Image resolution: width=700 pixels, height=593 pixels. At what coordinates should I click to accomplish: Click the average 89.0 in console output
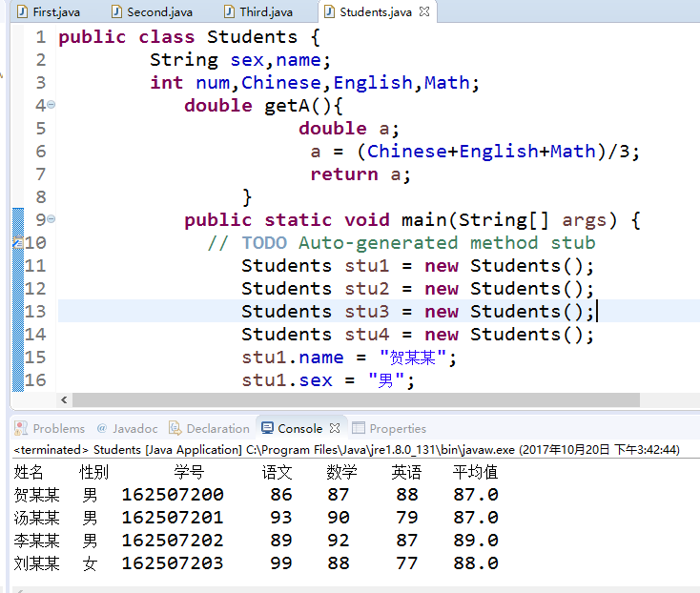476,541
